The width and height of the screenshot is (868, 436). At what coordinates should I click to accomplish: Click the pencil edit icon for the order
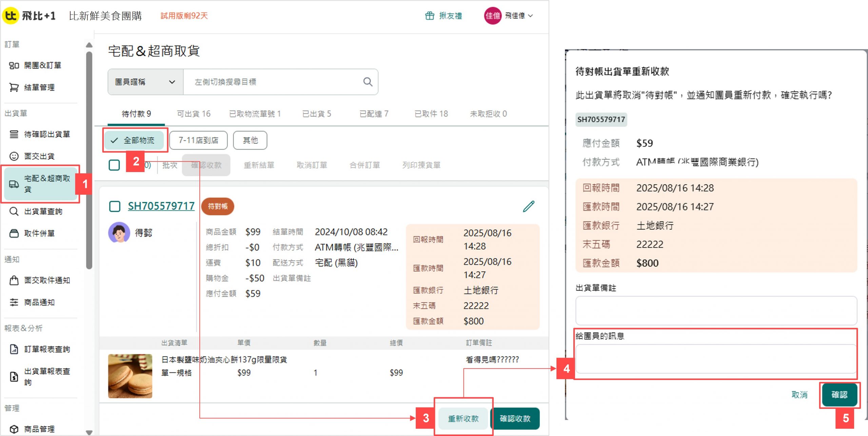528,206
